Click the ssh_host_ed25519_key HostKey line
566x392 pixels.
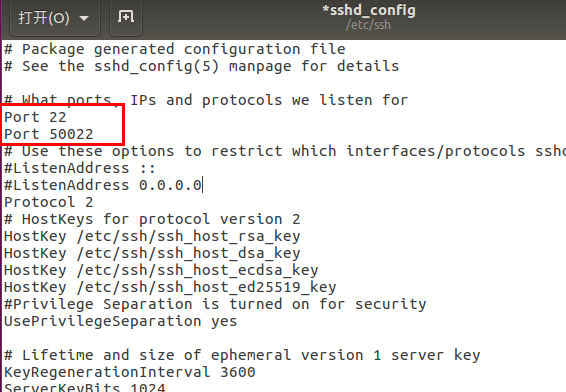[x=170, y=287]
